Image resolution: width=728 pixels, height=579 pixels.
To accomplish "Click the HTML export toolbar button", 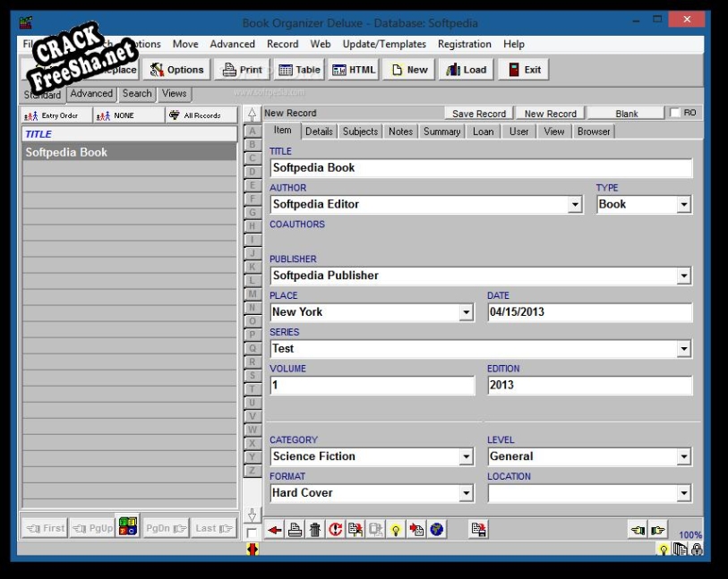I will pos(354,70).
